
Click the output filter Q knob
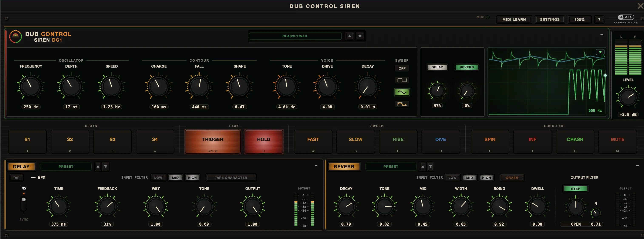pos(595,213)
